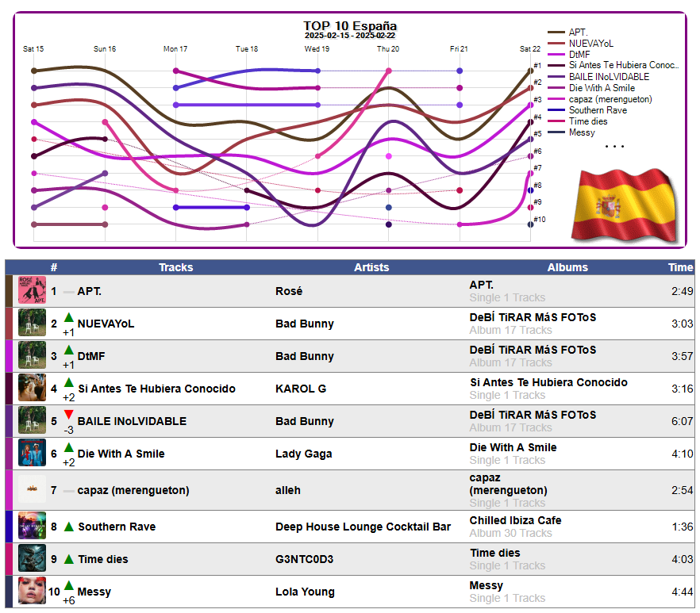
Task: Click the green up arrow beside Messy
Action: point(68,585)
